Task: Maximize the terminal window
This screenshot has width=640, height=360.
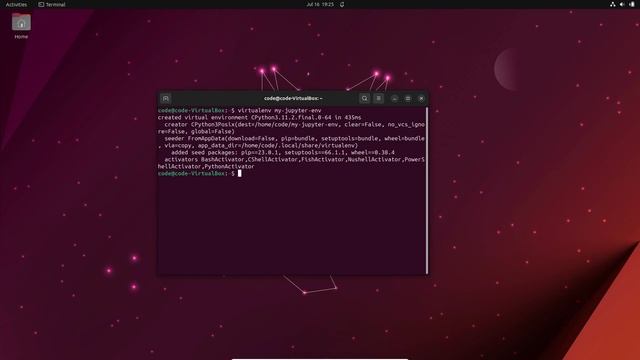Action: click(408, 98)
